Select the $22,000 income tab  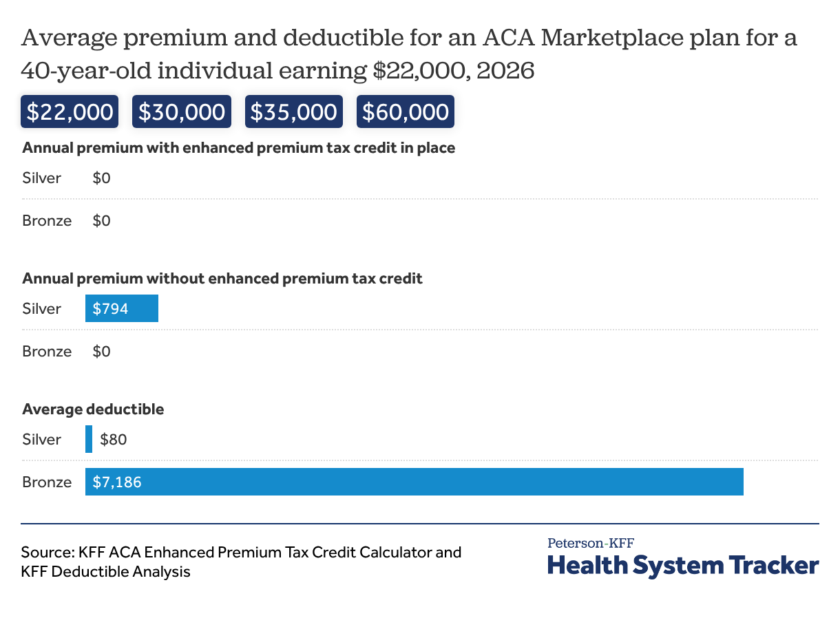pos(70,111)
